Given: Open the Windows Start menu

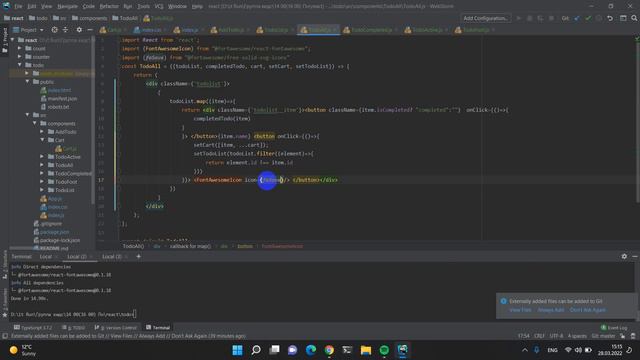Looking at the screenshot, I should [x=238, y=350].
